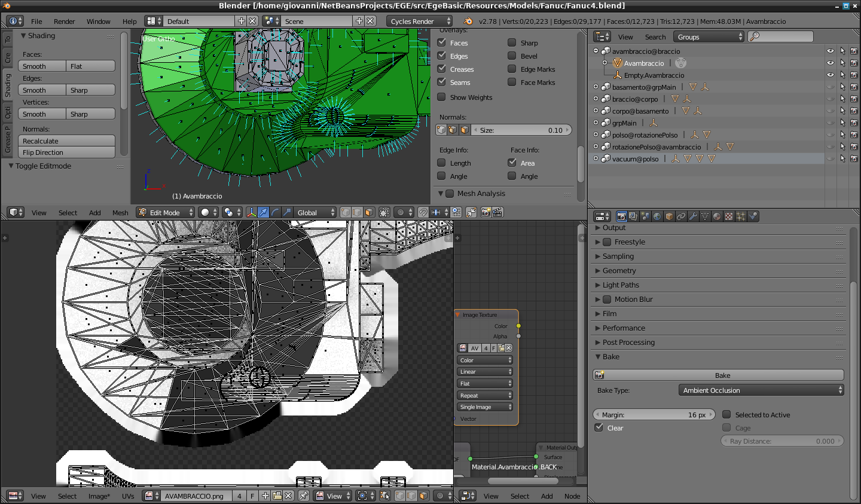
Task: Select the Texture checkerboard properties tab
Action: 729,216
